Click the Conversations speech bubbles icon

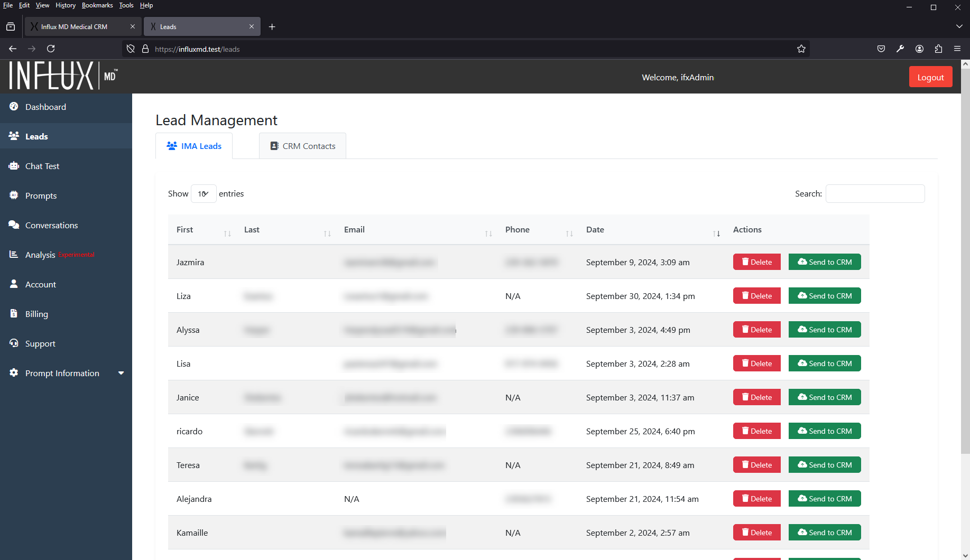(x=14, y=225)
